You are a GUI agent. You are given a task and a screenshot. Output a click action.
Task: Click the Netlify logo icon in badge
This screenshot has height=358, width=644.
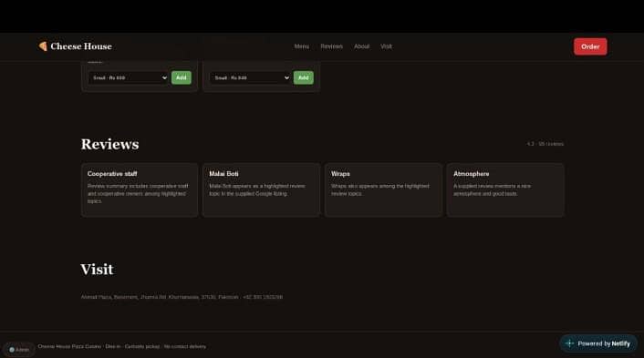[570, 343]
